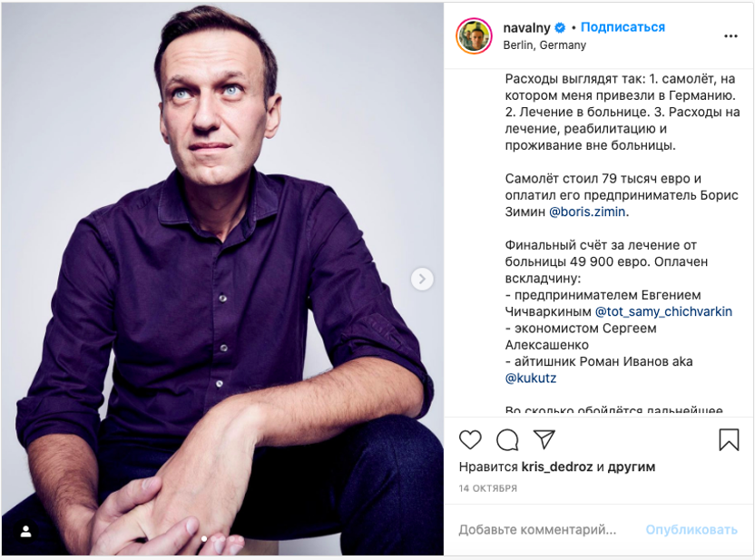Show tagged people icon on photo
The width and height of the screenshot is (755, 560).
[x=26, y=532]
